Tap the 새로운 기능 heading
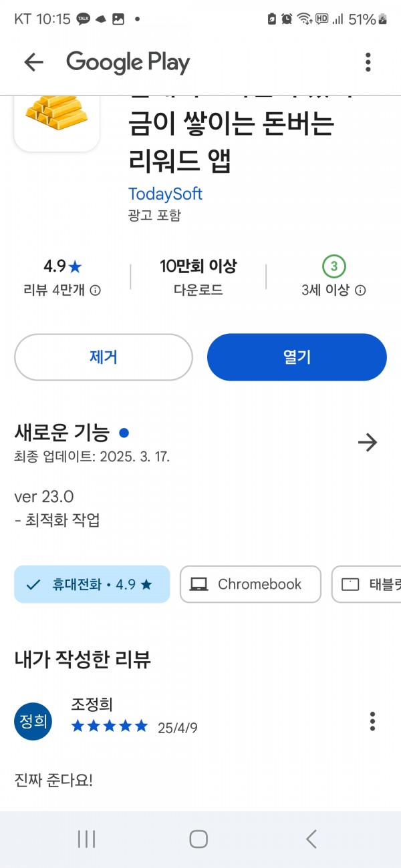 [x=61, y=433]
